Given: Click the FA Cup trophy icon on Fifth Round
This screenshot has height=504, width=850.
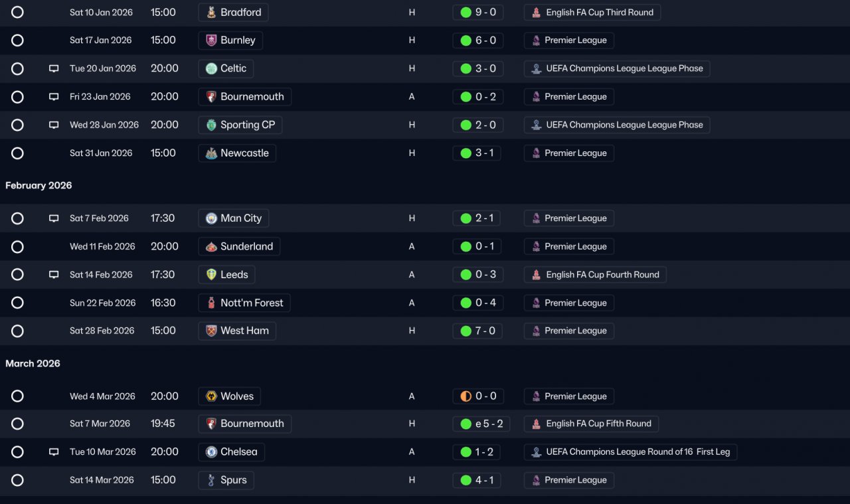Looking at the screenshot, I should [536, 424].
